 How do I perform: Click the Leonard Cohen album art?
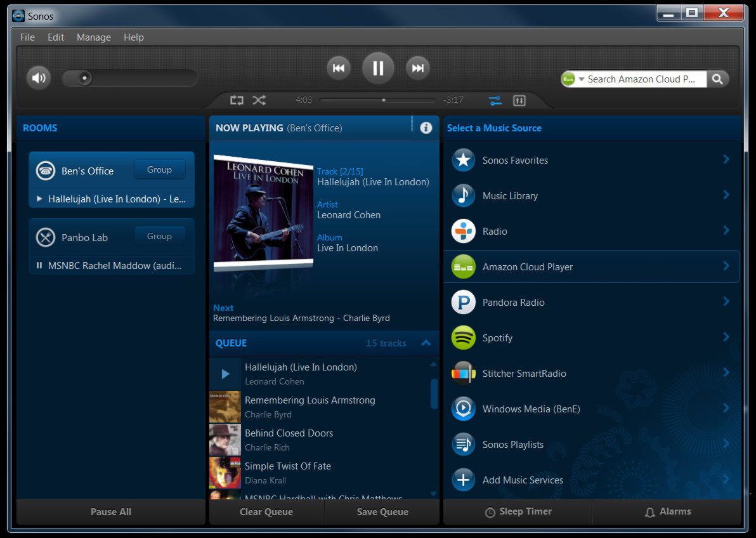pyautogui.click(x=263, y=213)
